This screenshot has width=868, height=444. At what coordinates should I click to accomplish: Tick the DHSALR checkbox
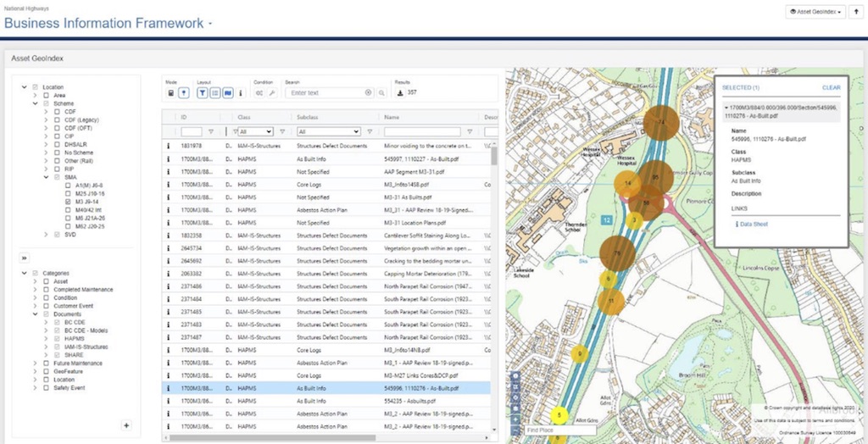pos(57,145)
